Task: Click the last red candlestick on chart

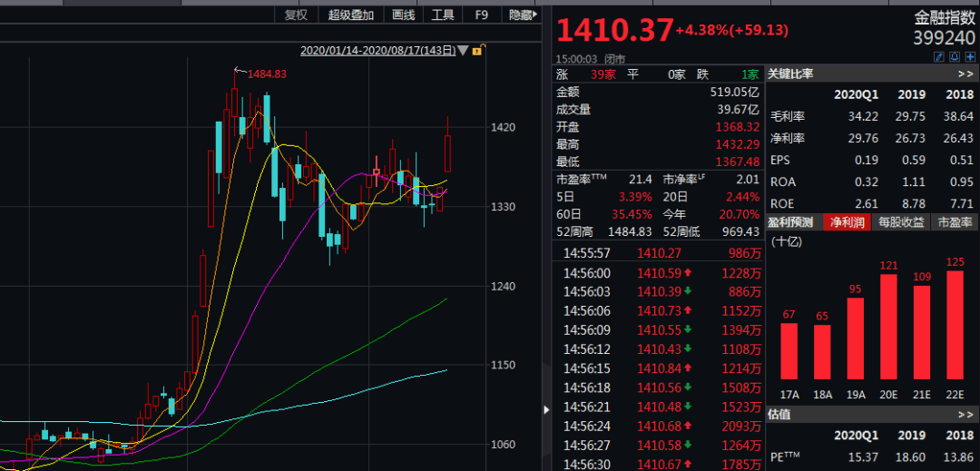Action: tap(447, 153)
